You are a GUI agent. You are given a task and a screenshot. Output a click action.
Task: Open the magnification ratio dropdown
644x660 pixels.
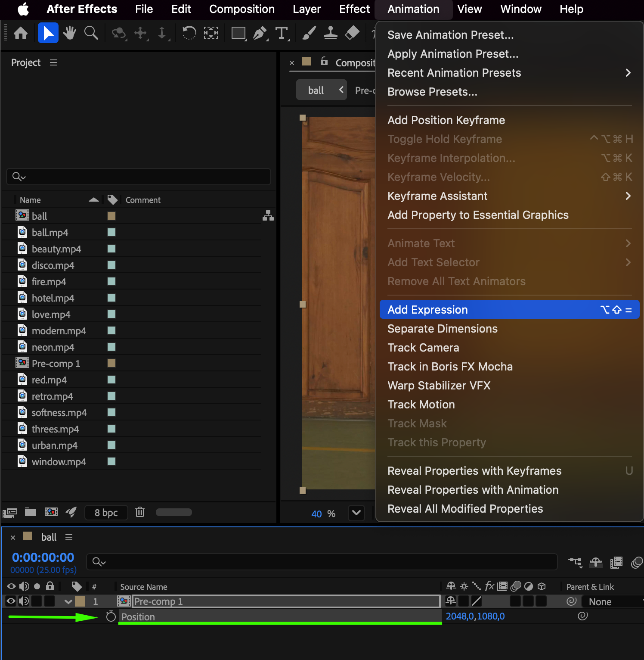356,513
